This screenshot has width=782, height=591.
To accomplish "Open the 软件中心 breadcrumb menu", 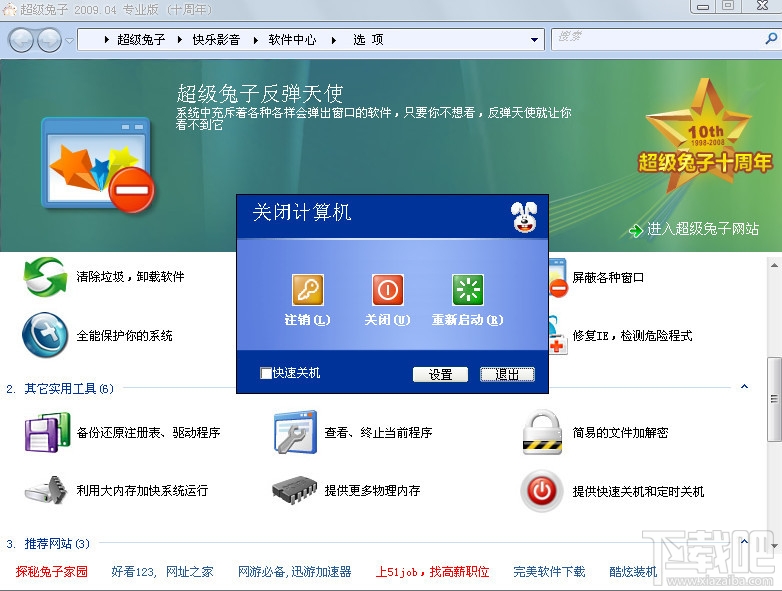I will pos(292,40).
